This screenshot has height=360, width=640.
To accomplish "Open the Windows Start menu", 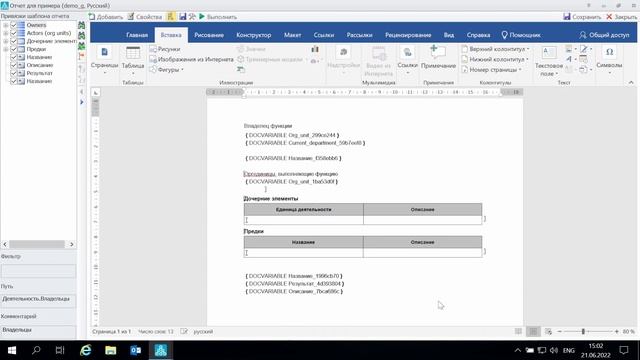I will click(x=12, y=350).
